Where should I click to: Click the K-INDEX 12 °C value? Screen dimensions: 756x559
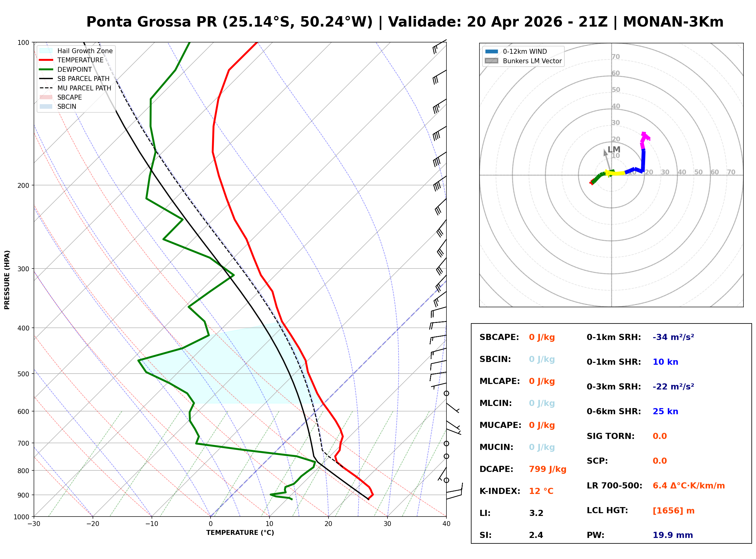click(x=541, y=491)
